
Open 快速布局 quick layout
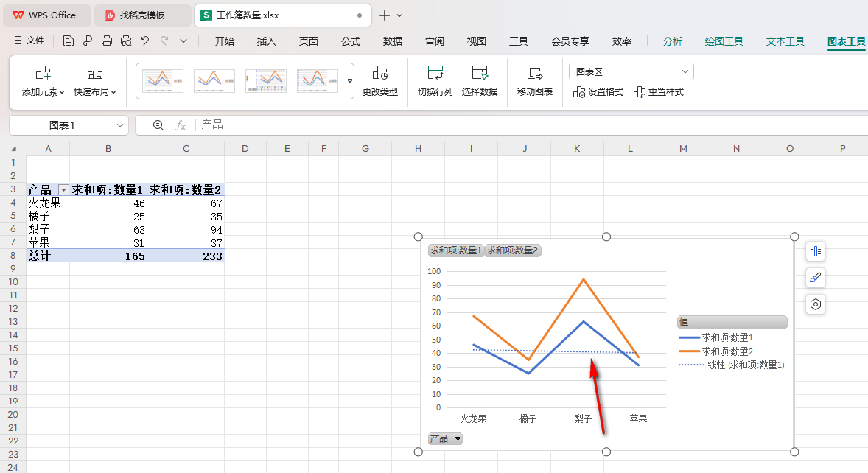(94, 80)
